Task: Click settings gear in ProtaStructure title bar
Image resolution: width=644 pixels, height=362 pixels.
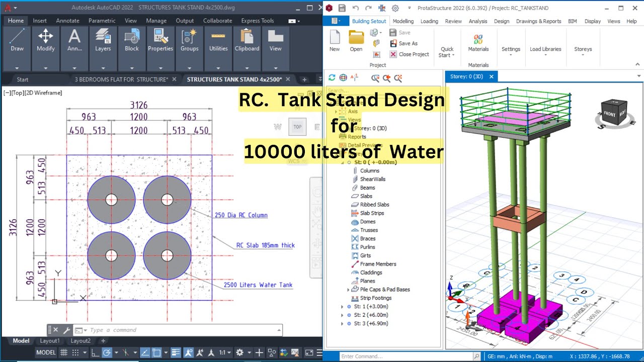Action: (x=395, y=8)
